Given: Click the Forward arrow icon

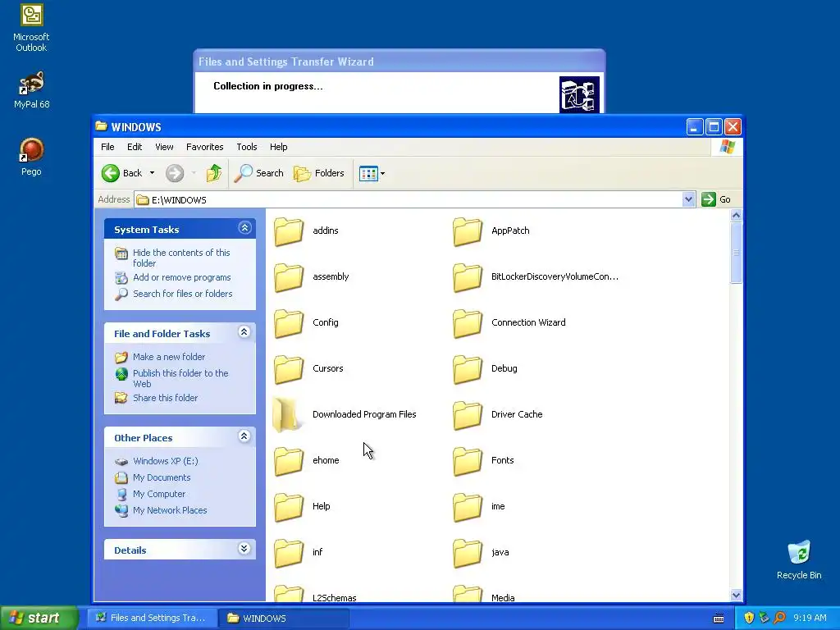Looking at the screenshot, I should coord(175,173).
